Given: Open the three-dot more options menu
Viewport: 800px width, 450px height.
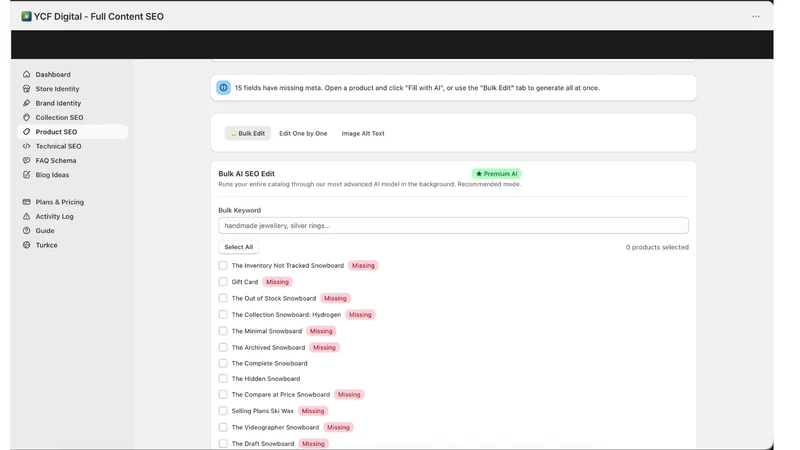Looking at the screenshot, I should [x=756, y=16].
